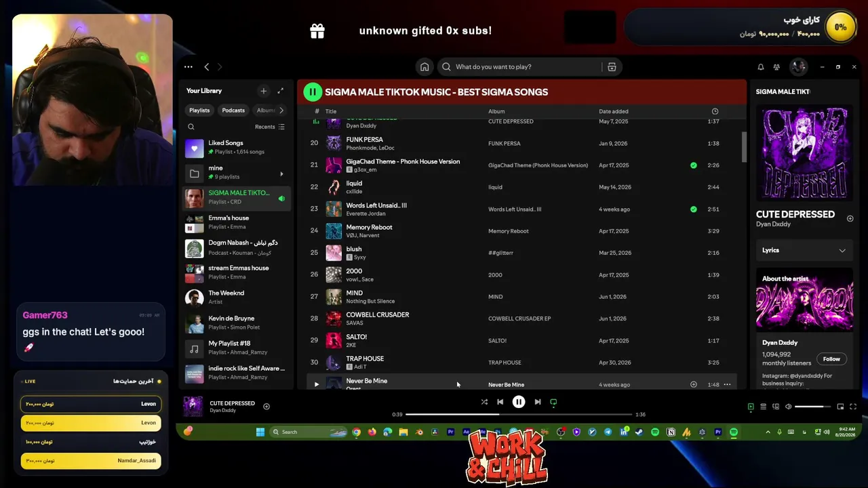This screenshot has height=488, width=868.
Task: Open Firefox from taskbar
Action: (372, 432)
